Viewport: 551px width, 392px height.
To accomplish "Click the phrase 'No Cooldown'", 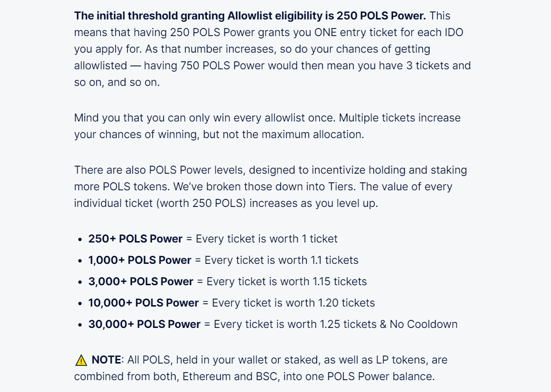I will click(423, 324).
